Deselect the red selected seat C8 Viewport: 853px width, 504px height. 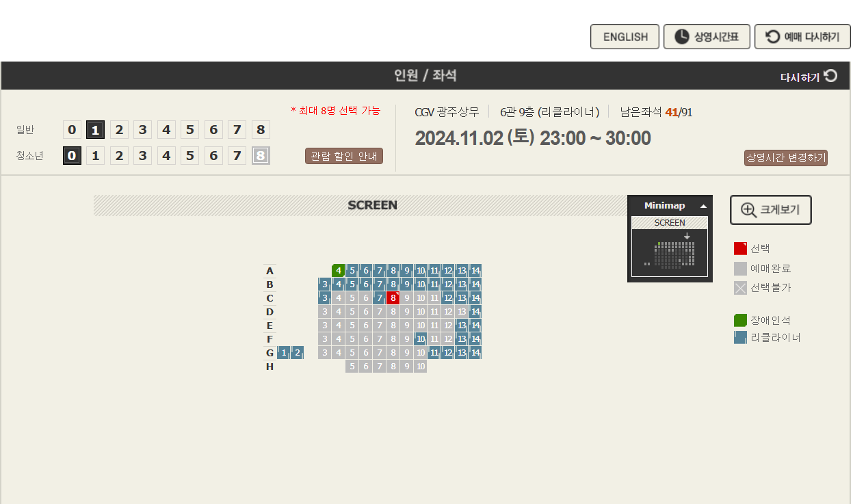(x=393, y=298)
